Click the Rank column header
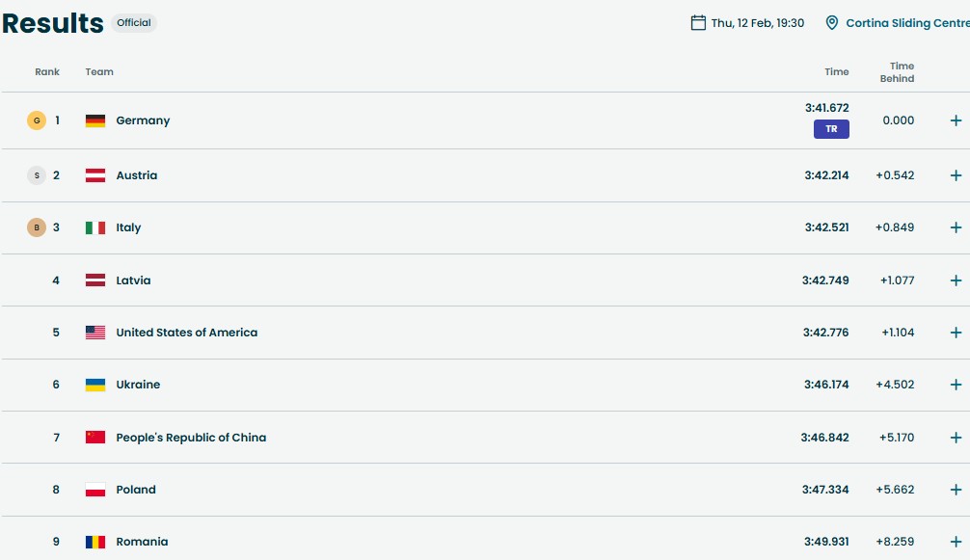The width and height of the screenshot is (970, 560). coord(47,72)
